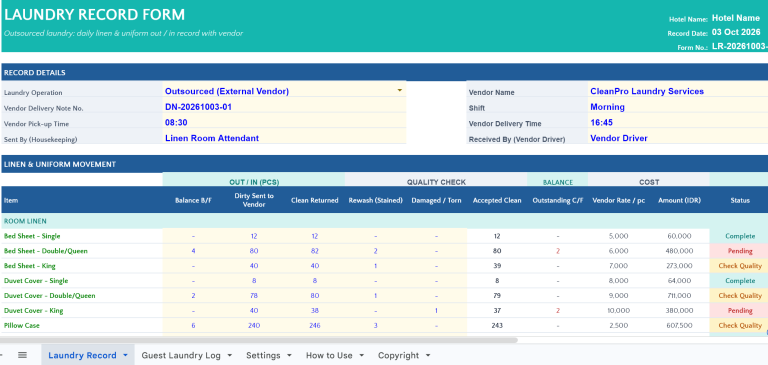Select the Laundry Record sheet tab

click(82, 355)
